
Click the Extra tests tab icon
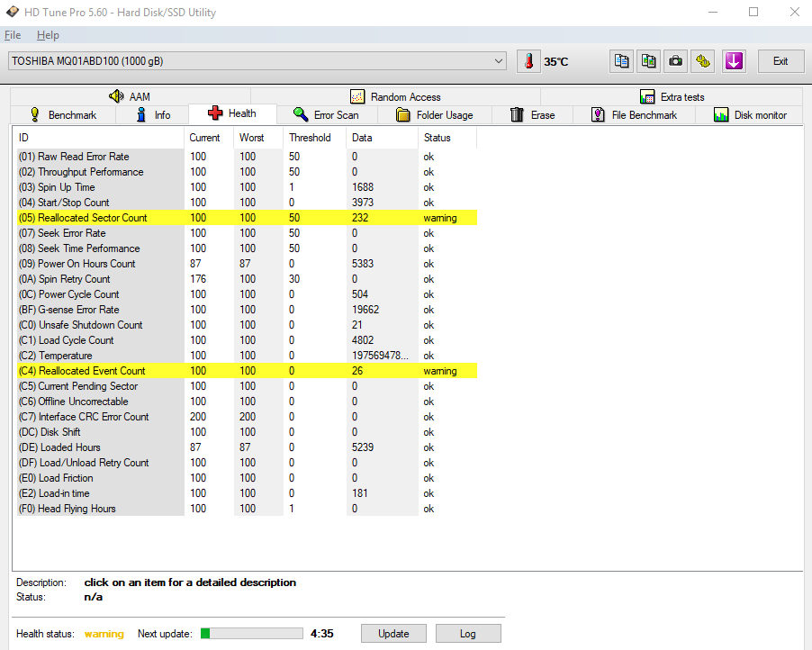tap(647, 97)
